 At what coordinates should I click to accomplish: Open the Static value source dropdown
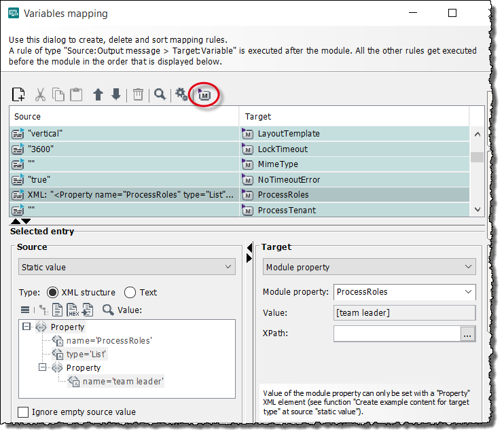point(127,268)
